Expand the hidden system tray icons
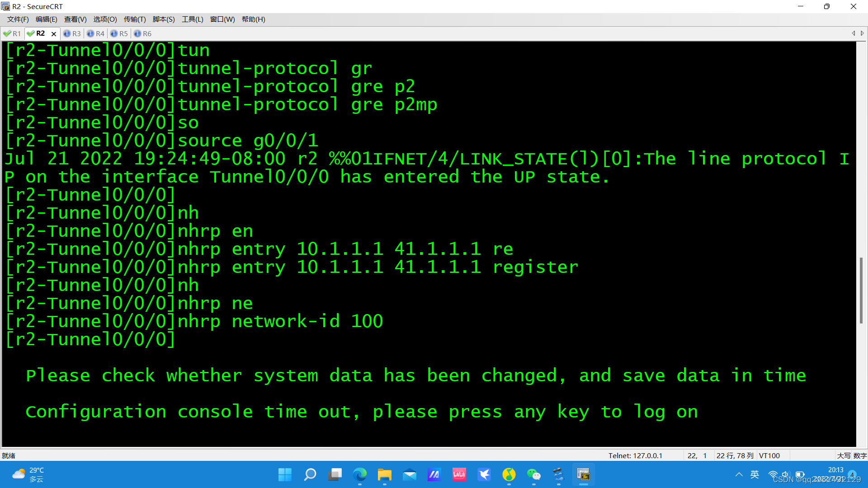The height and width of the screenshot is (488, 868). point(739,474)
